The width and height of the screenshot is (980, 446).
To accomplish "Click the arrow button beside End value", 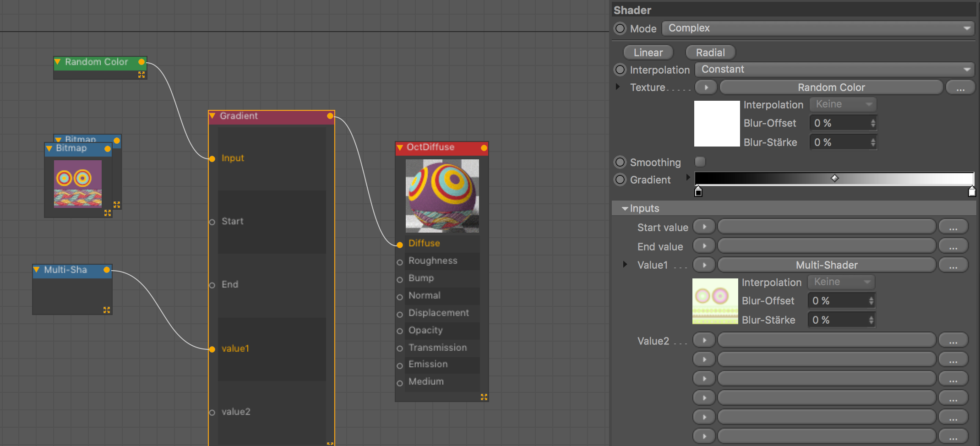I will [x=704, y=246].
